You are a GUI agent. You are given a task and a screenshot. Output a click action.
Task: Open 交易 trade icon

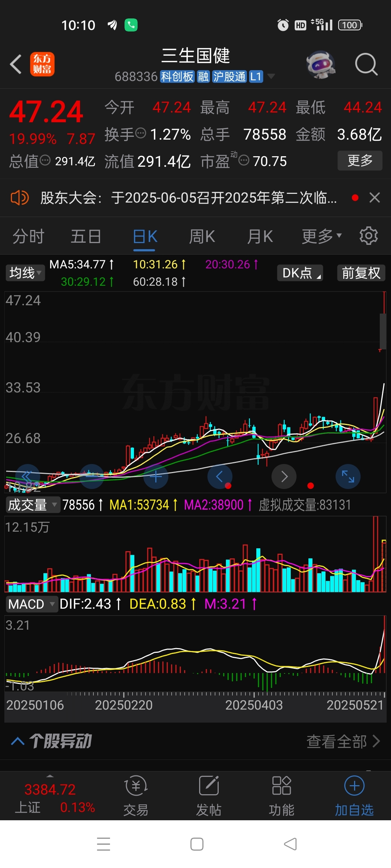(136, 796)
